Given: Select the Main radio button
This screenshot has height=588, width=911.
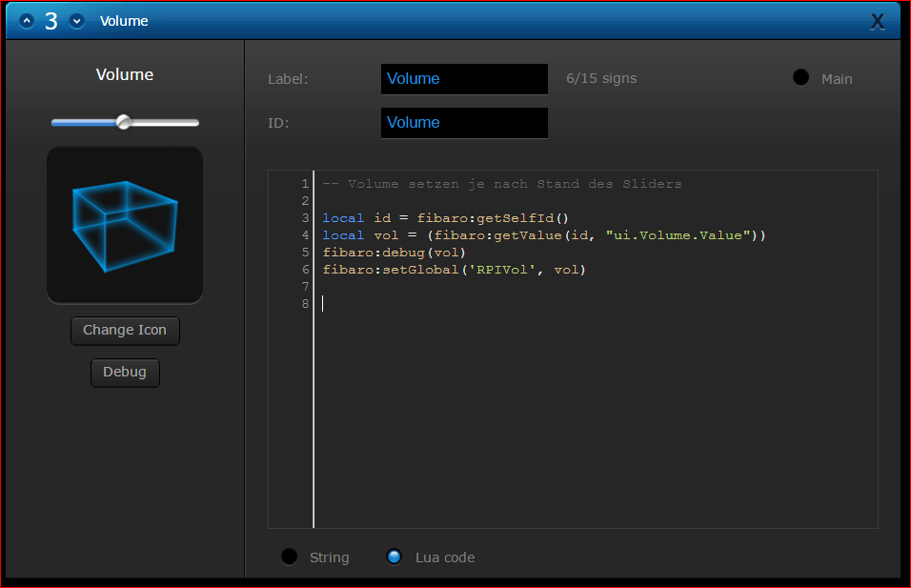Looking at the screenshot, I should (801, 78).
